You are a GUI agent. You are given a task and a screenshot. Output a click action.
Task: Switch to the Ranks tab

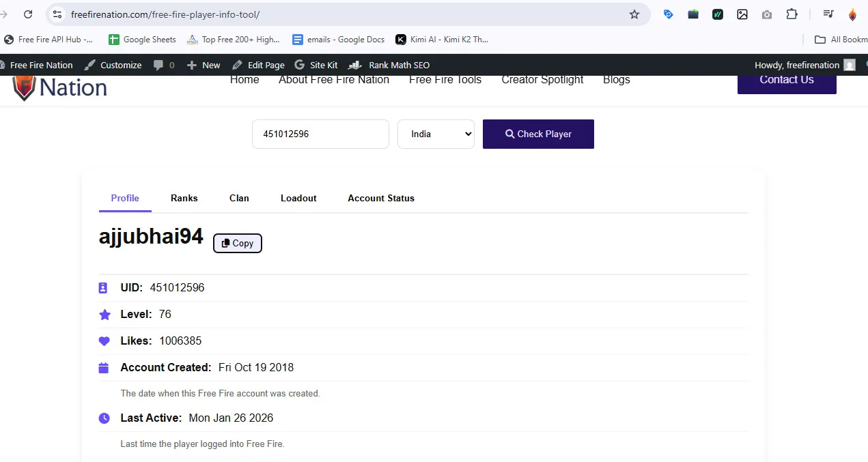coord(184,198)
